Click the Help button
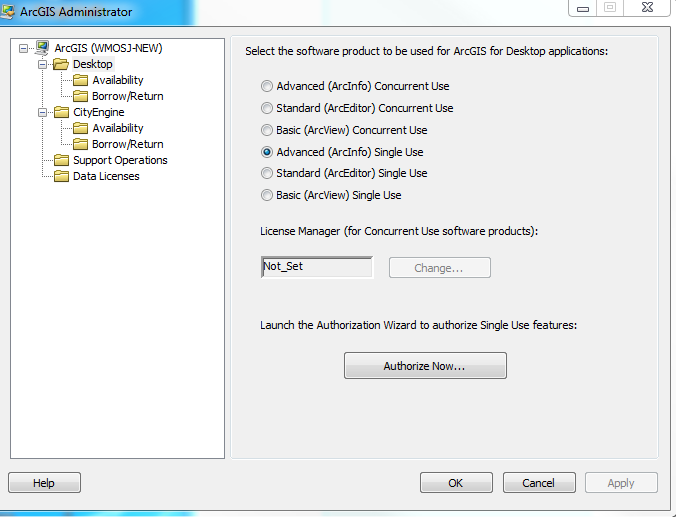 click(44, 483)
